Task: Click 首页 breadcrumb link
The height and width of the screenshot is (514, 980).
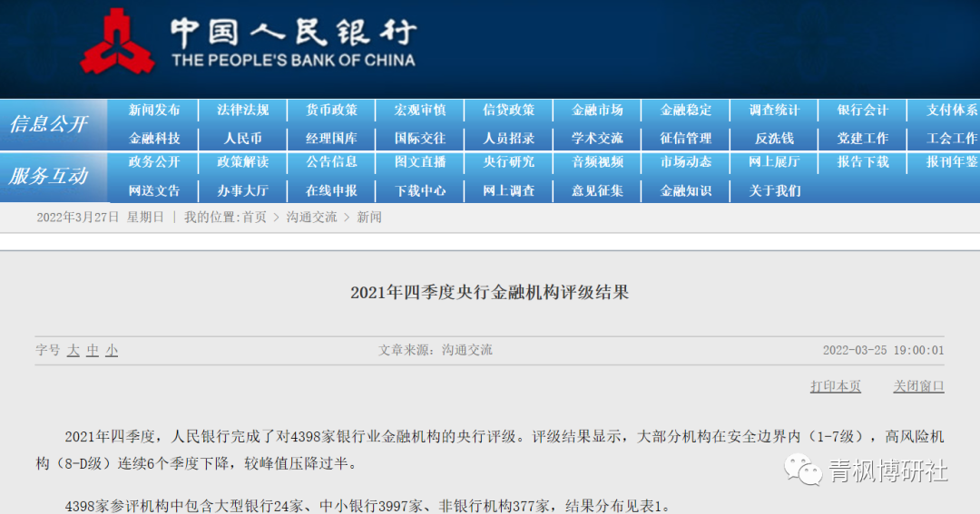Action: (x=254, y=218)
